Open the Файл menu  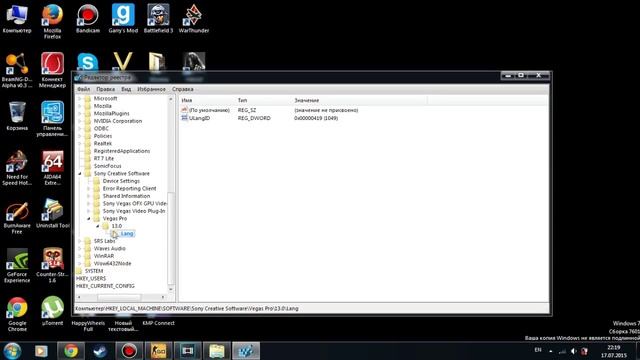click(83, 89)
